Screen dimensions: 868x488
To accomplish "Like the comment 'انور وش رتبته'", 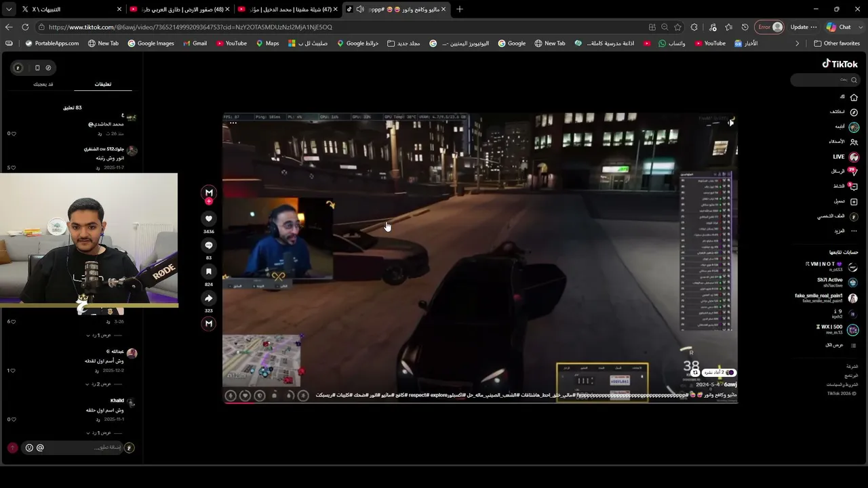I will pos(13,167).
